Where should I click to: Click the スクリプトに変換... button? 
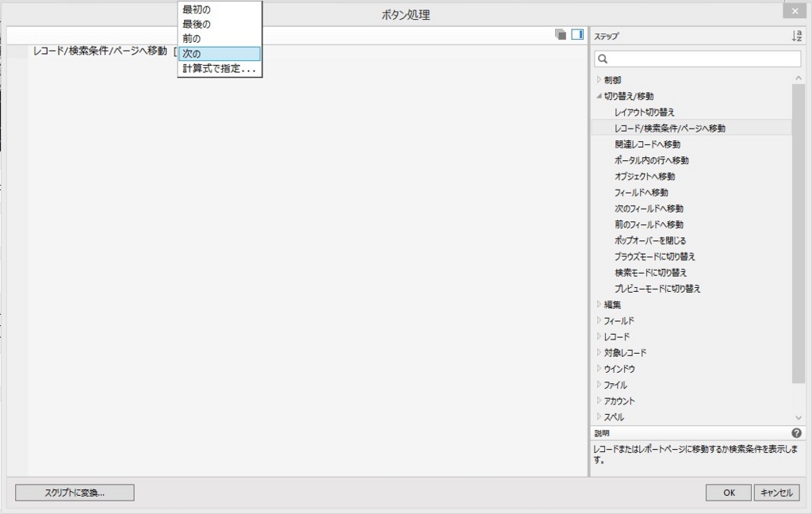coord(75,493)
